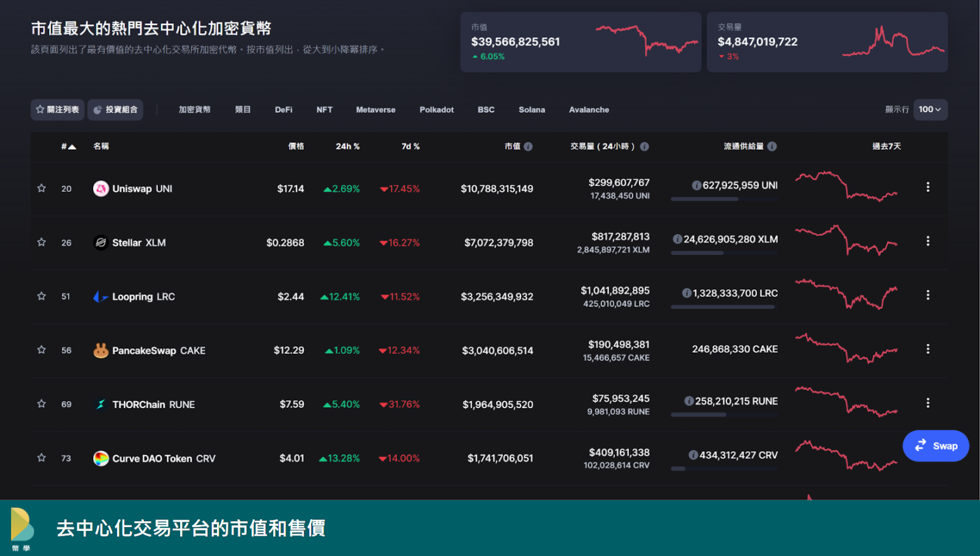Open more options menu for Loopring row
The width and height of the screenshot is (980, 556).
pos(928,295)
